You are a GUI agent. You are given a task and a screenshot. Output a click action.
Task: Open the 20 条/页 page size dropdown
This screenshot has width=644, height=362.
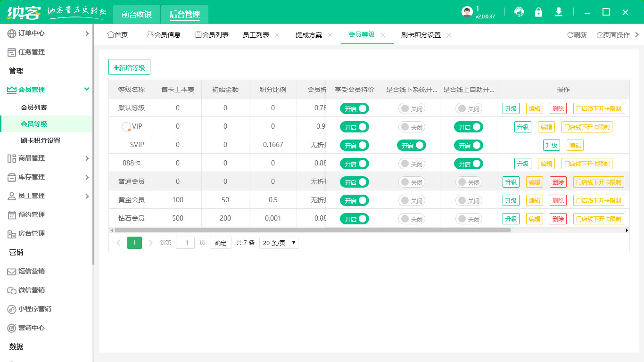point(279,243)
